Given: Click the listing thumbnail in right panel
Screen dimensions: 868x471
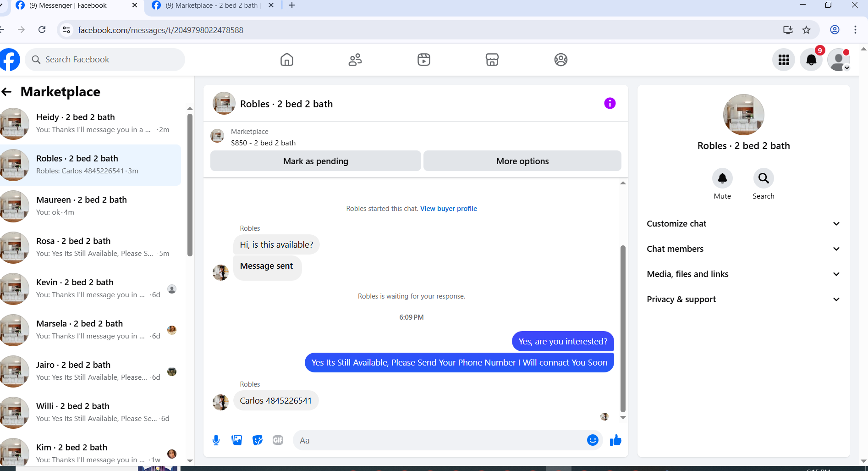Looking at the screenshot, I should (x=743, y=115).
